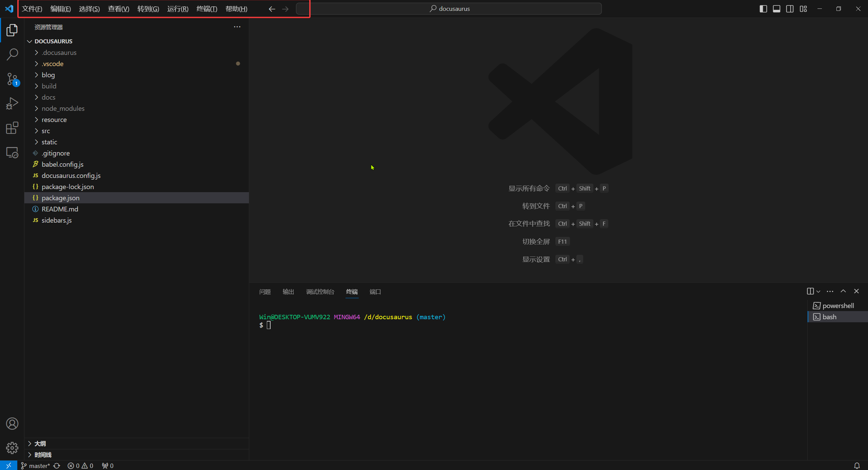868x470 pixels.
Task: Select the bash terminal instance
Action: (x=837, y=317)
